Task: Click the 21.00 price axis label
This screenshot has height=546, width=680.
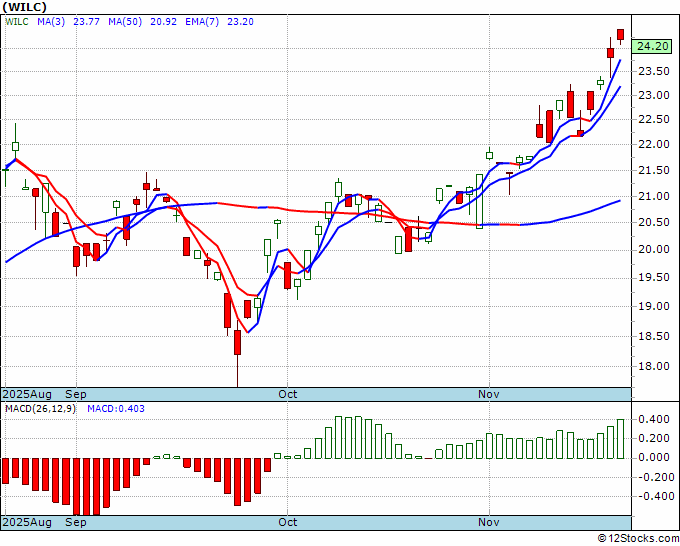Action: (x=654, y=196)
